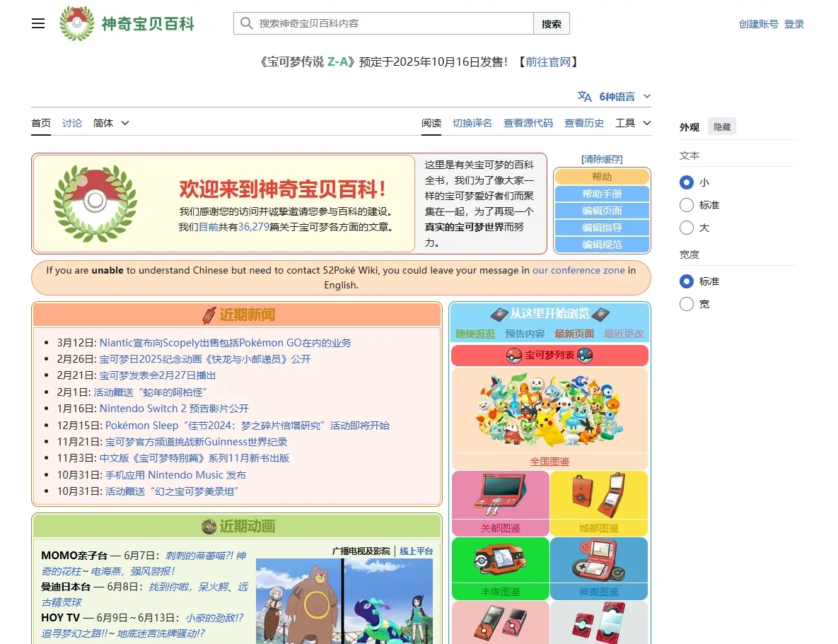
Task: Switch to the 讨论 tab
Action: 71,123
